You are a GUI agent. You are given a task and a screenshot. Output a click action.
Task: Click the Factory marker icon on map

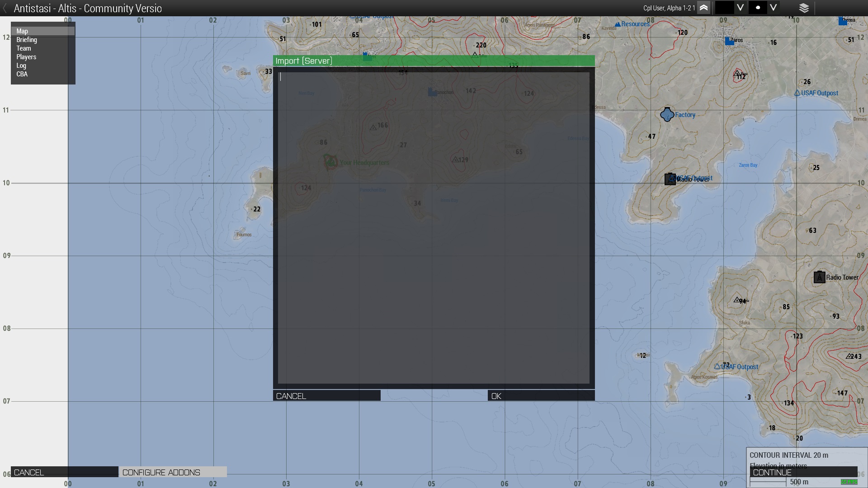point(667,115)
